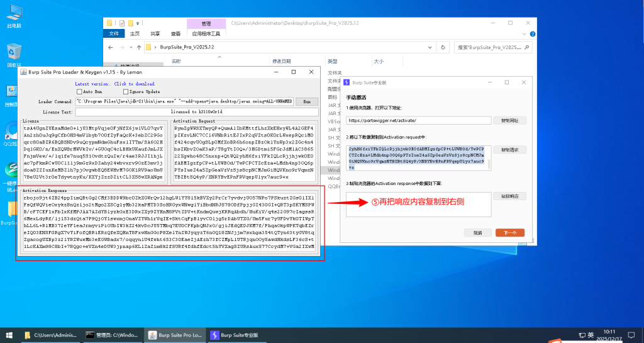Click the Explorer back arrow

(111, 47)
